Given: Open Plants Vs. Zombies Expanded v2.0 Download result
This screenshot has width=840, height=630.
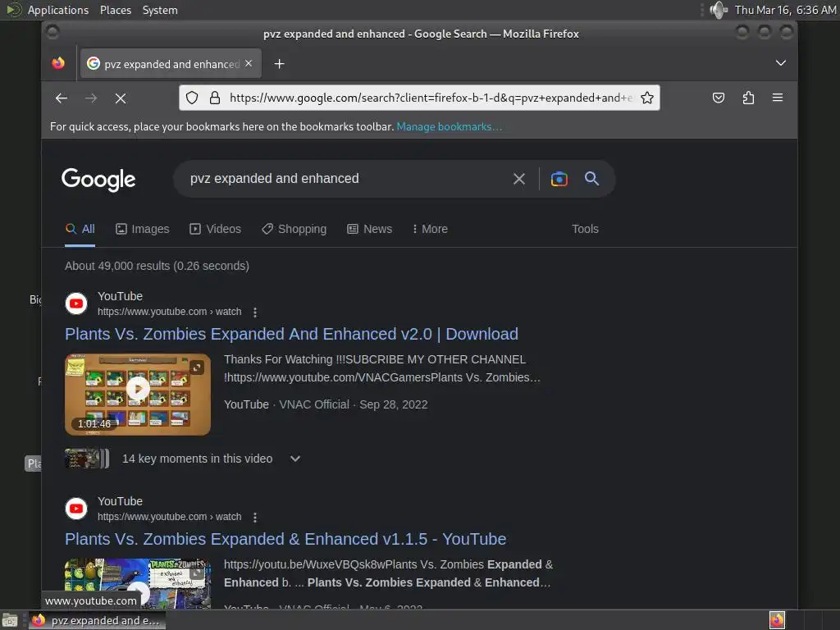Looking at the screenshot, I should [291, 334].
